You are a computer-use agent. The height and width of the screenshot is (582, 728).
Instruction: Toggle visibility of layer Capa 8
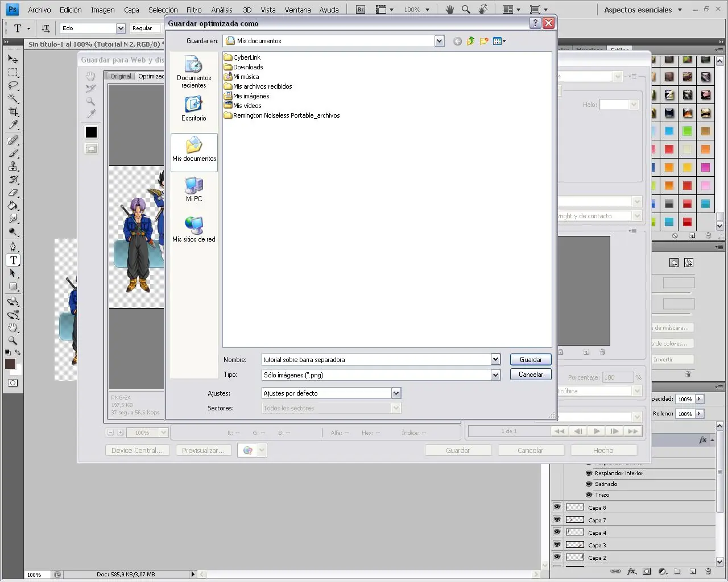click(x=557, y=507)
